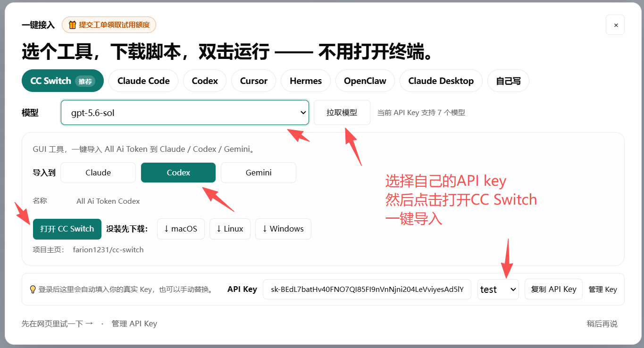Click the lightbulb hint icon

click(33, 289)
